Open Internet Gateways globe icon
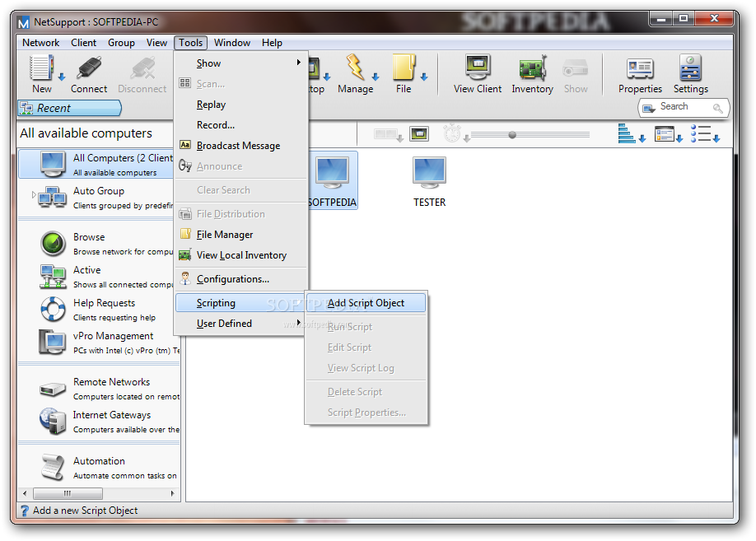 pyautogui.click(x=53, y=421)
